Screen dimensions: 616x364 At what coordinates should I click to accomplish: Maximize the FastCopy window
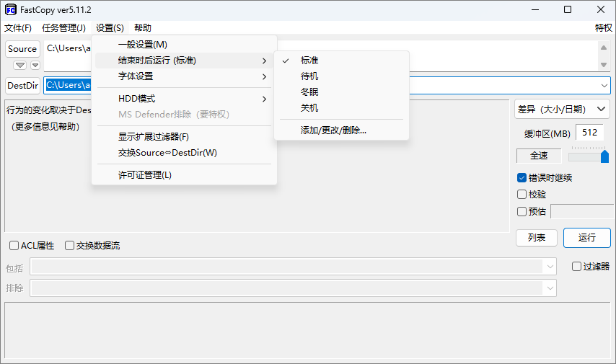tap(568, 9)
